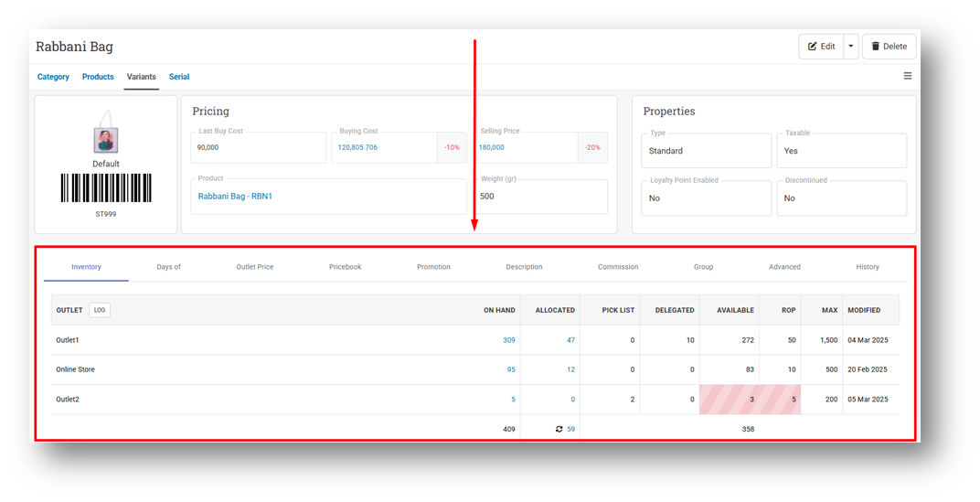Click the Outlet1 row name
The width and height of the screenshot is (980, 502).
pyautogui.click(x=68, y=340)
